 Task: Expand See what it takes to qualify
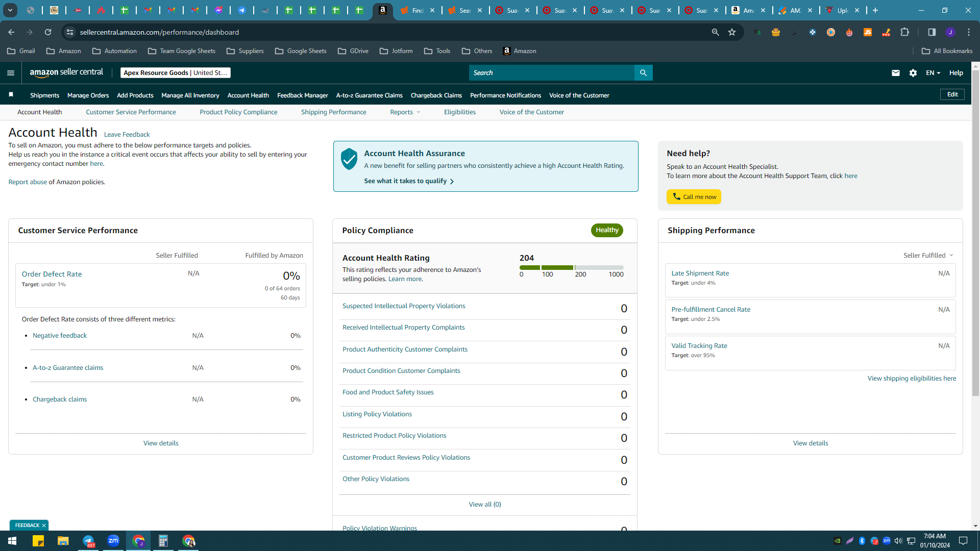pos(409,181)
